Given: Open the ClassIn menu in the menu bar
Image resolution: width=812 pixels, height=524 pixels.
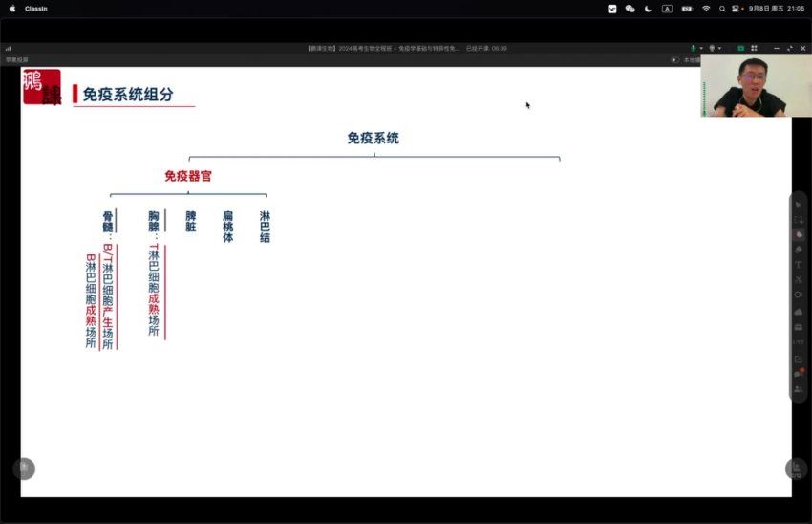Looking at the screenshot, I should tap(36, 9).
